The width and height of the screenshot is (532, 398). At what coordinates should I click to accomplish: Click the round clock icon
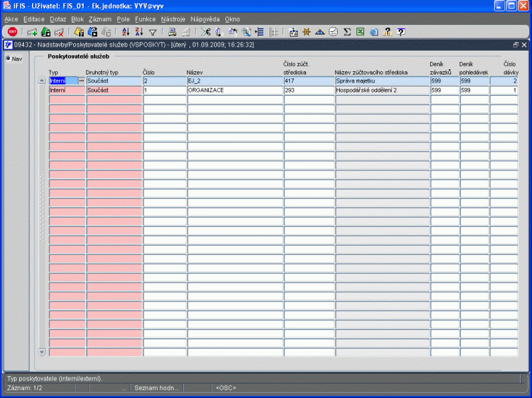[x=333, y=32]
